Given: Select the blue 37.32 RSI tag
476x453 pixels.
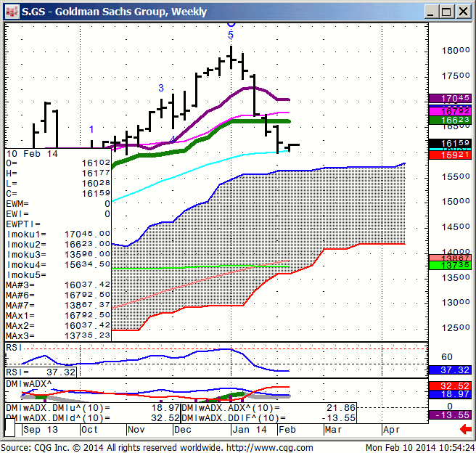Looking at the screenshot, I should pos(450,370).
